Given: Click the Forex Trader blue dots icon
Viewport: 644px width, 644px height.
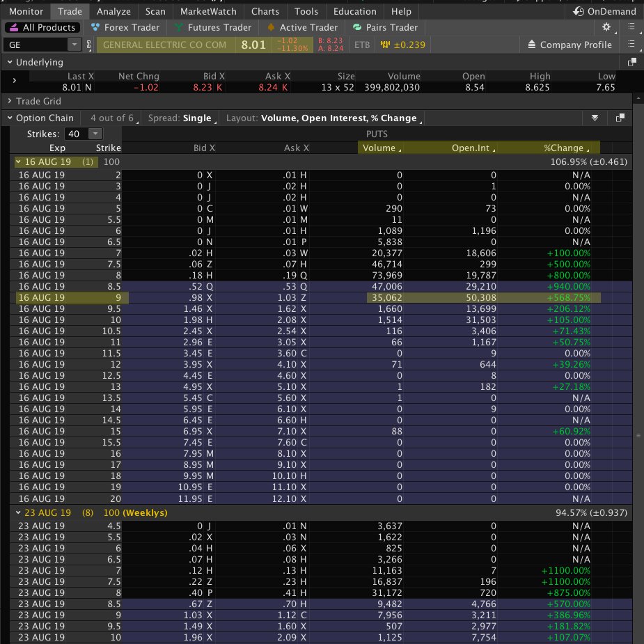Looking at the screenshot, I should pos(95,27).
